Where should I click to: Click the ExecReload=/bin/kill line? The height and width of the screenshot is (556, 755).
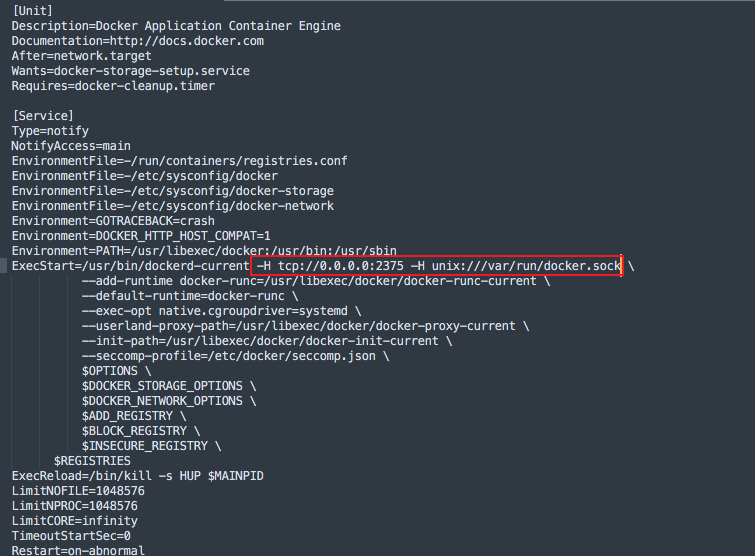(138, 476)
